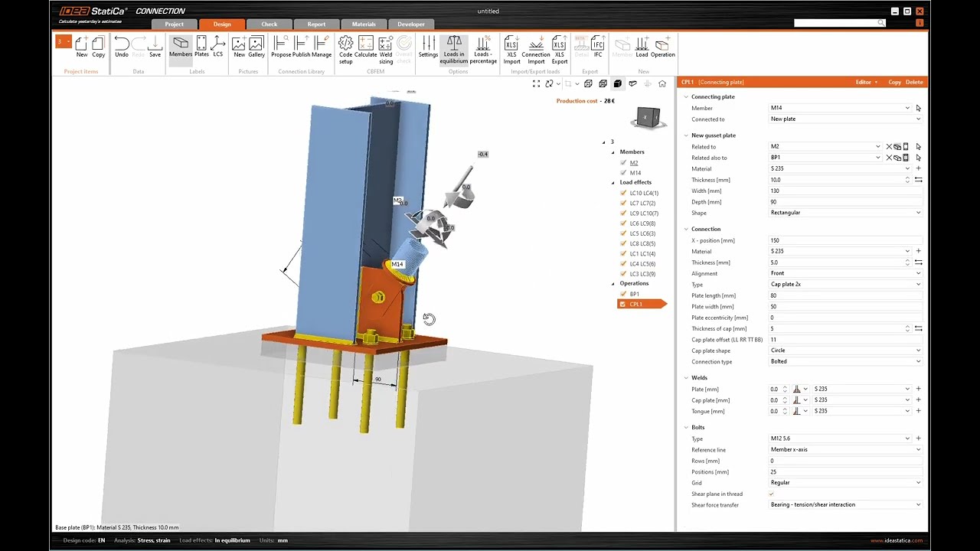This screenshot has width=980, height=551.
Task: Open the Connection type dropdown
Action: click(x=845, y=361)
